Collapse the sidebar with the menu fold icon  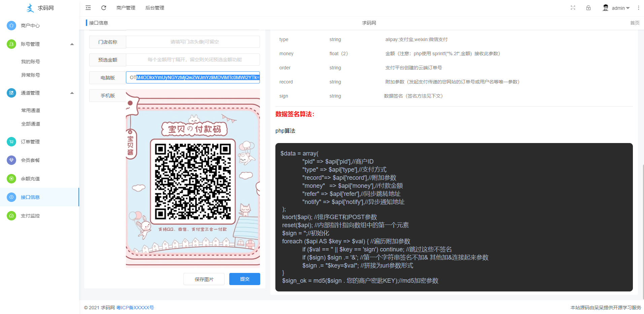(88, 8)
